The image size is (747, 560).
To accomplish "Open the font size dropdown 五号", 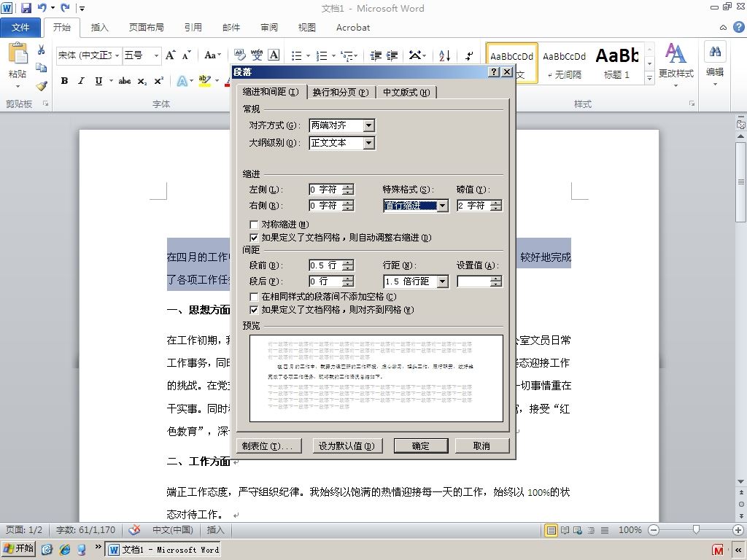I will click(142, 55).
